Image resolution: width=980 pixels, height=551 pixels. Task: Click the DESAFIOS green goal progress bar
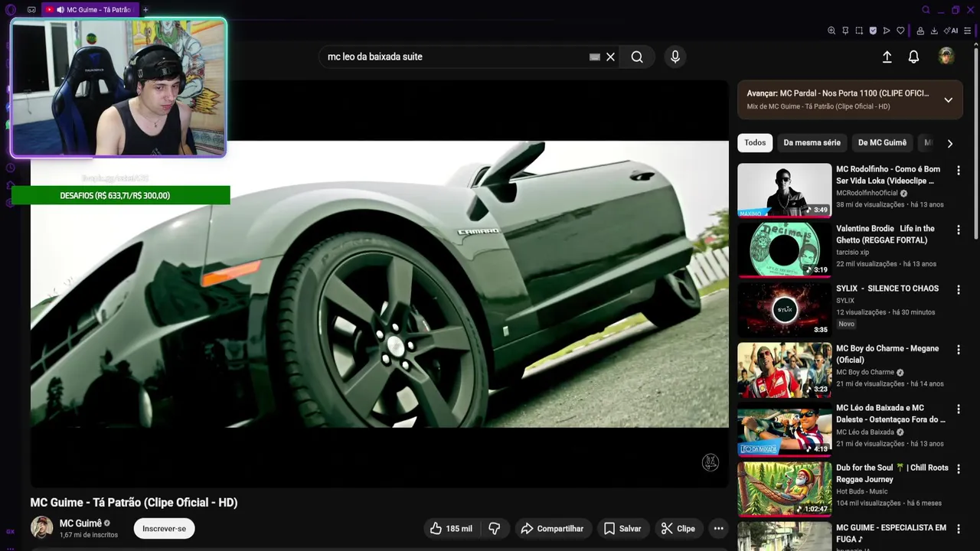[120, 195]
